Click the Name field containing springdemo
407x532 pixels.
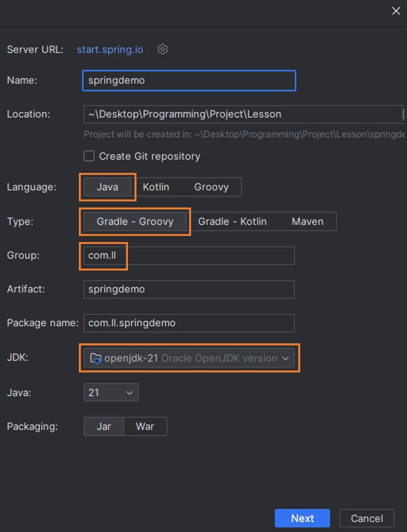tap(189, 80)
